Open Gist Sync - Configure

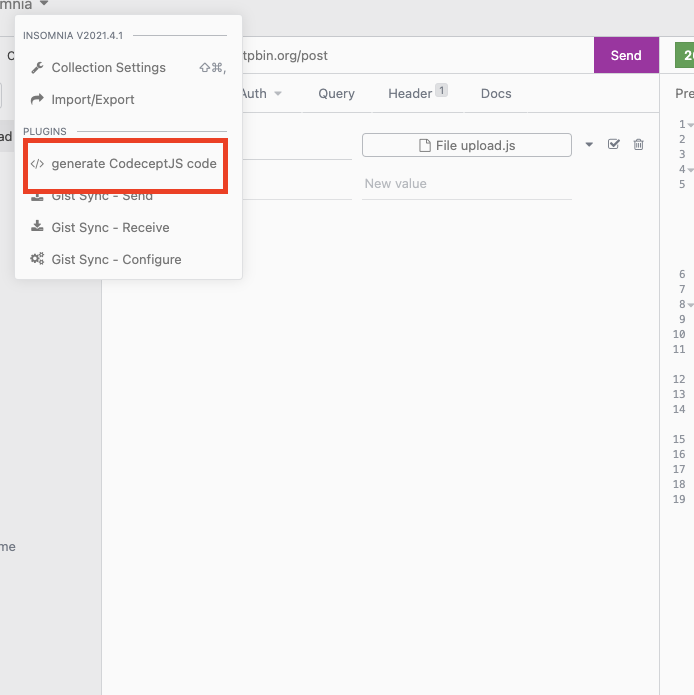click(129, 259)
